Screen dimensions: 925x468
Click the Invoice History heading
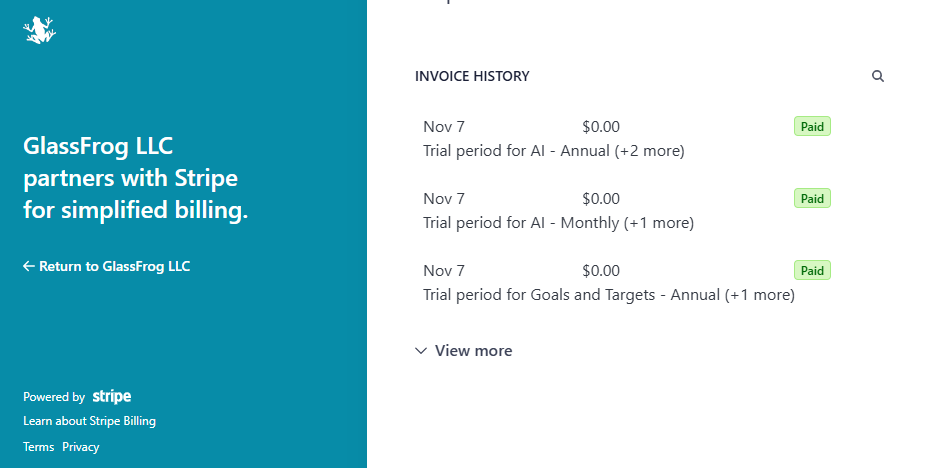click(x=472, y=76)
